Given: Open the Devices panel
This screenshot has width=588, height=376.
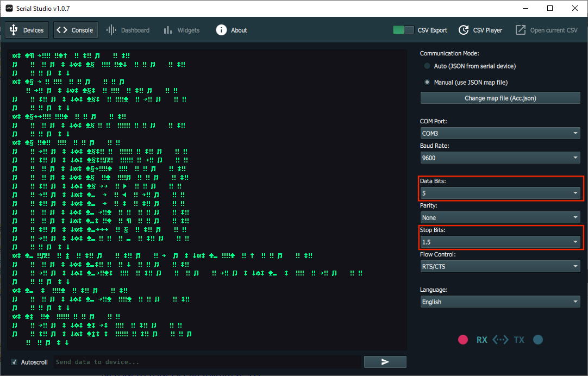Looking at the screenshot, I should click(x=27, y=30).
